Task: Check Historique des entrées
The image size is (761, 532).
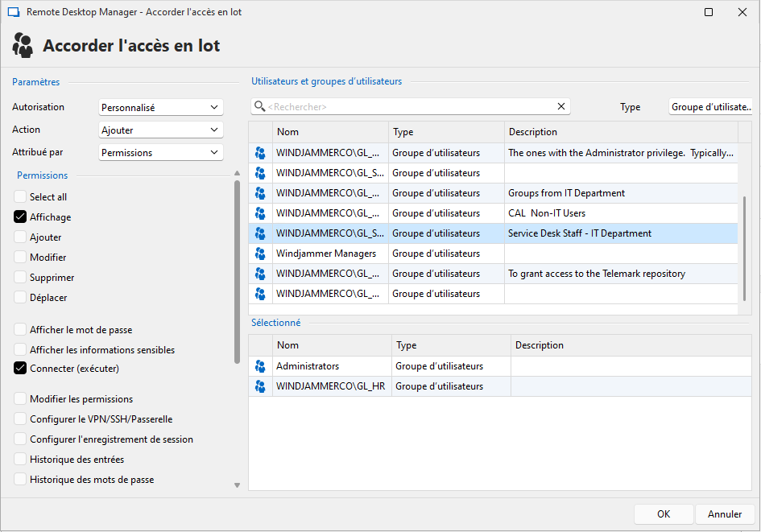Action: click(20, 460)
